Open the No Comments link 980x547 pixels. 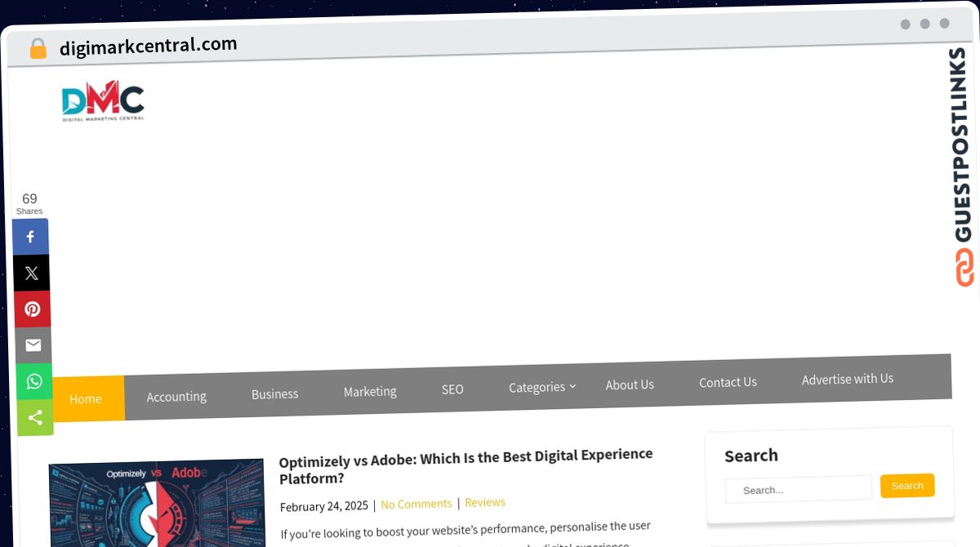(416, 504)
